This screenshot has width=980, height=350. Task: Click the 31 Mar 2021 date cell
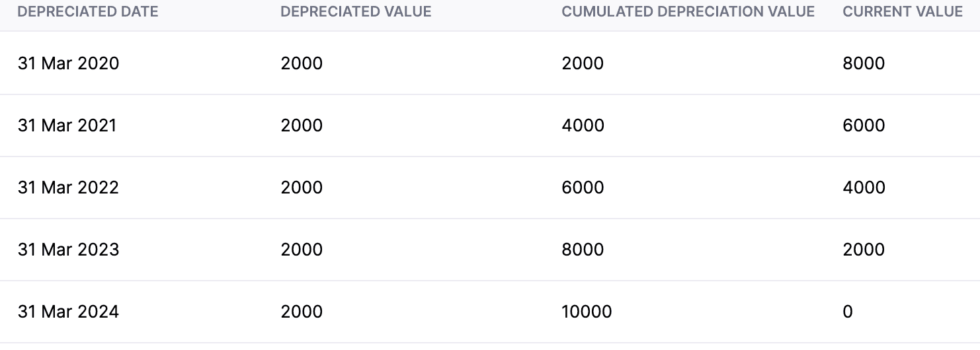tap(67, 125)
